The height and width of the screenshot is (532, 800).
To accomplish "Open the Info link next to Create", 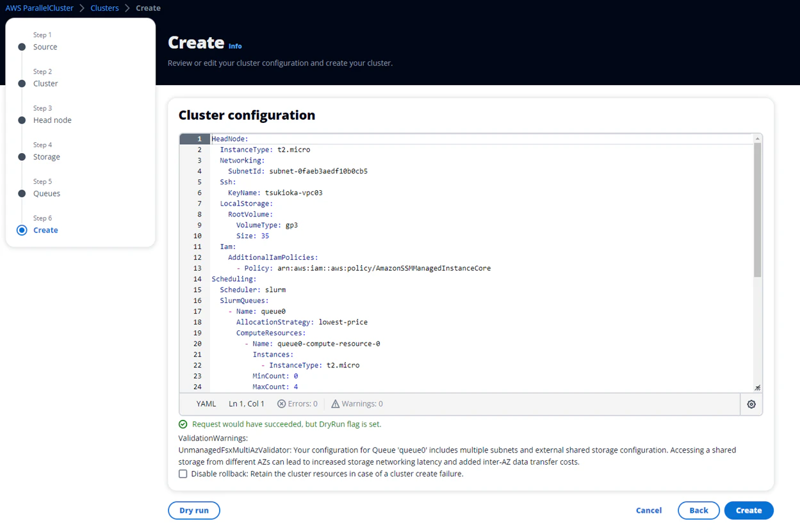I will (x=235, y=46).
